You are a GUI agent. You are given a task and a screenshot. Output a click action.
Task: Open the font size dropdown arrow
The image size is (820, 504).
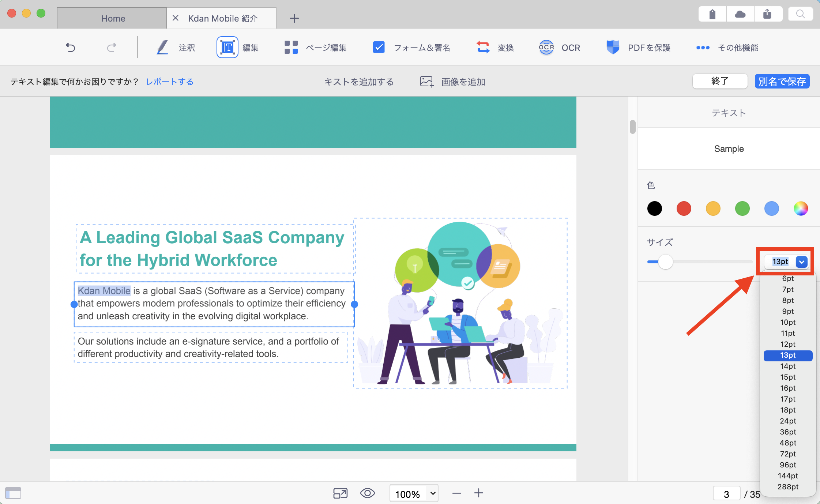pyautogui.click(x=802, y=262)
